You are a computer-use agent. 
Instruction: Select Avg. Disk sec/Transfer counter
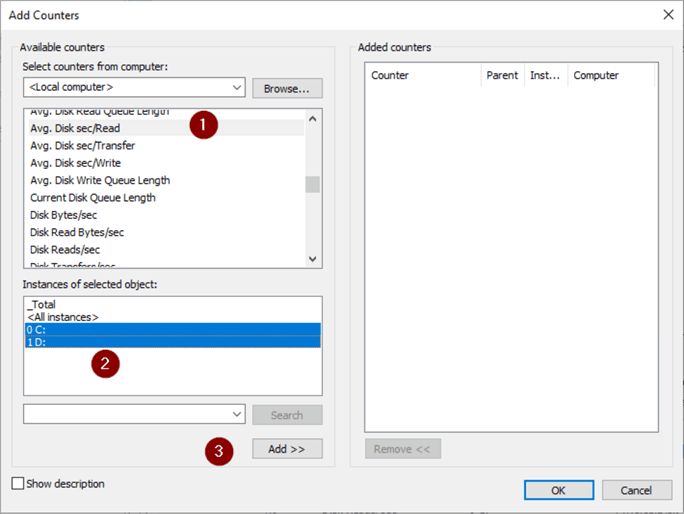pos(82,146)
